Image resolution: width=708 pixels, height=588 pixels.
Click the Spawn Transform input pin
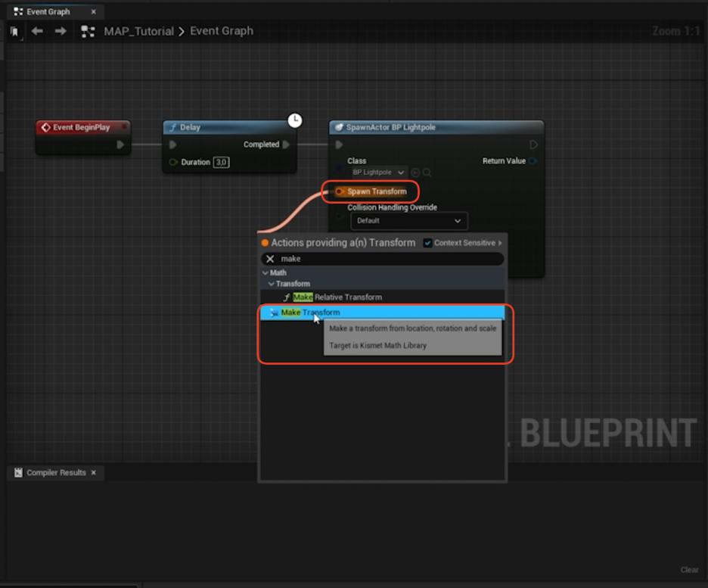point(339,191)
